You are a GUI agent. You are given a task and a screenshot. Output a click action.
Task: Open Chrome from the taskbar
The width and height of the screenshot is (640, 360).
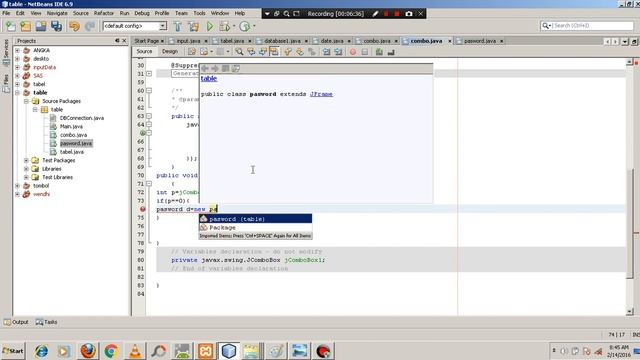(x=111, y=351)
